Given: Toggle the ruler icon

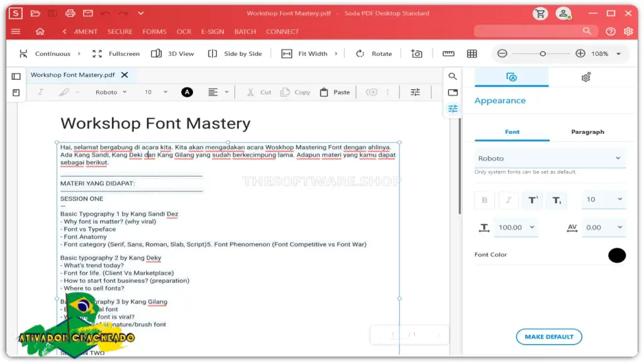Looking at the screenshot, I should (x=448, y=54).
